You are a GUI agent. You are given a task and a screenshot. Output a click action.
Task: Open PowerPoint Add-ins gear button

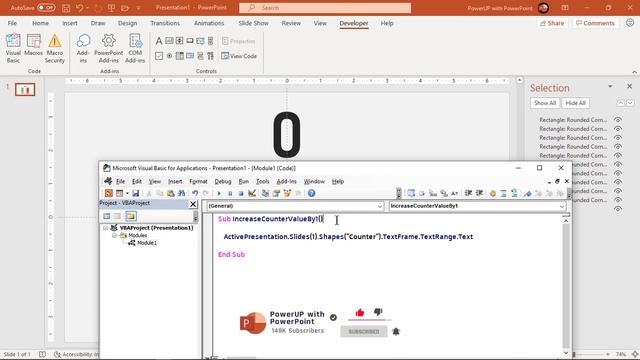(x=109, y=48)
